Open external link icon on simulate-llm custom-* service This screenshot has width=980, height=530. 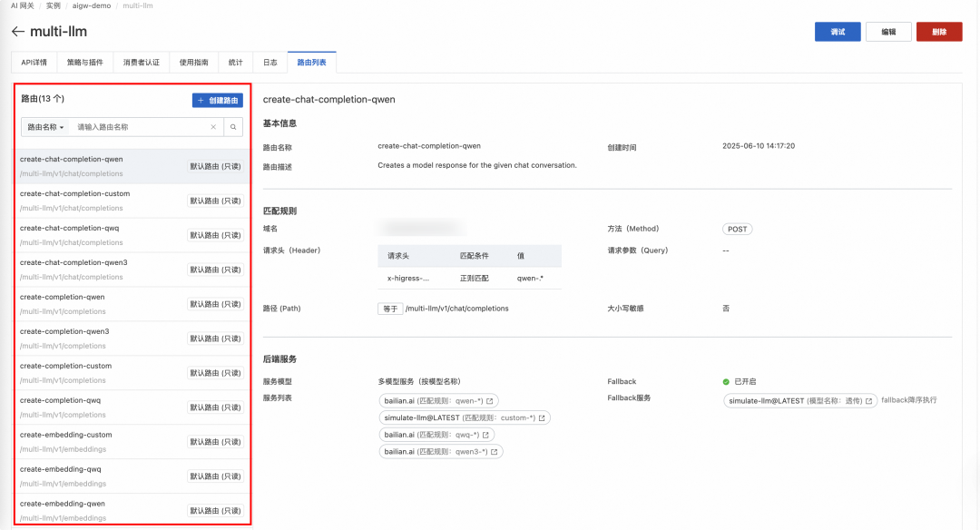click(543, 418)
